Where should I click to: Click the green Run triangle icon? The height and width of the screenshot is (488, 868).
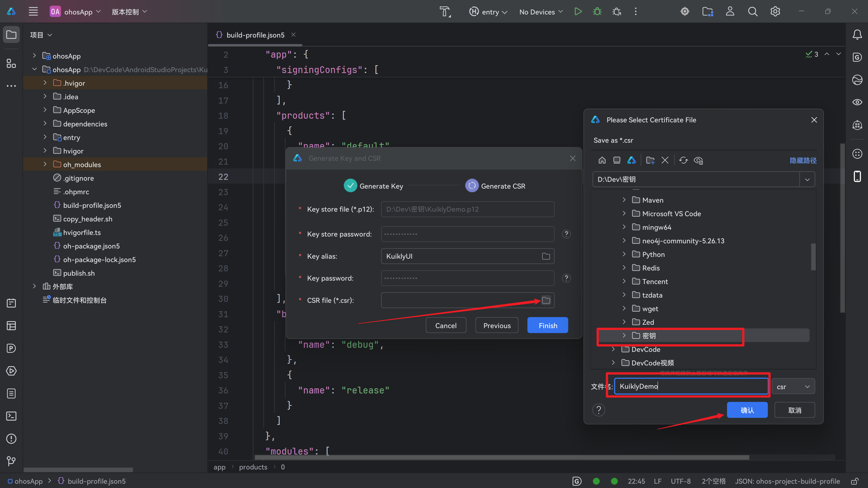click(578, 12)
